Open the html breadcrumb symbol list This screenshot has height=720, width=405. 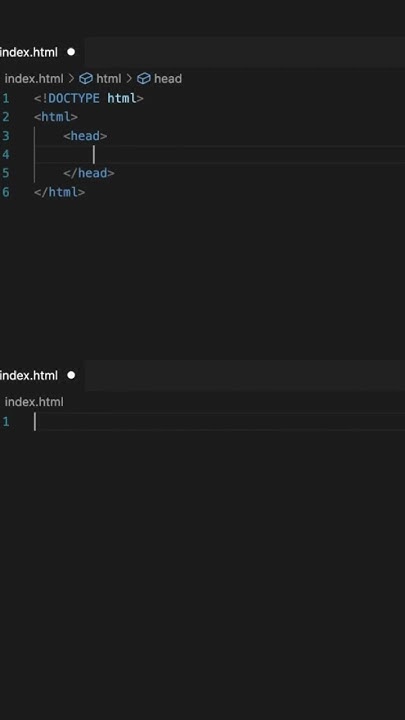(109, 79)
